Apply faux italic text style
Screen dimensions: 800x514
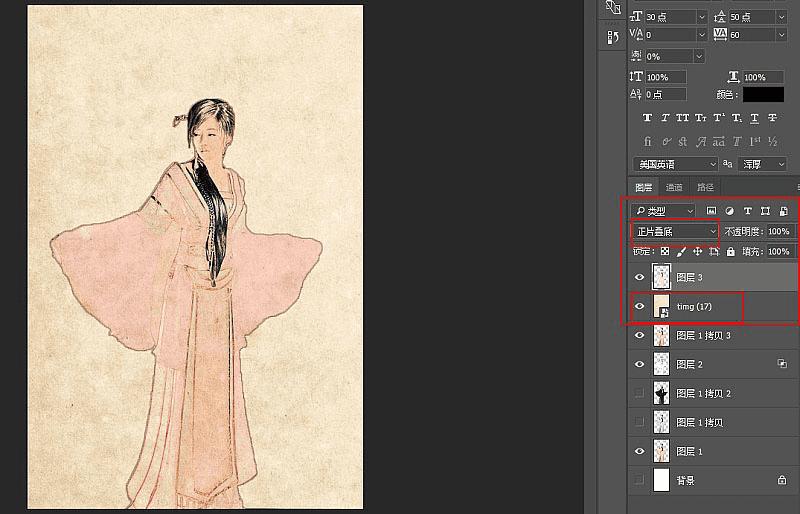(665, 118)
